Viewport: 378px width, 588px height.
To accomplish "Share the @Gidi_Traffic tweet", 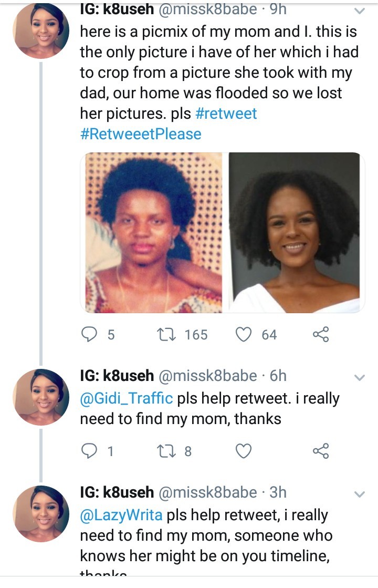I will [x=320, y=451].
